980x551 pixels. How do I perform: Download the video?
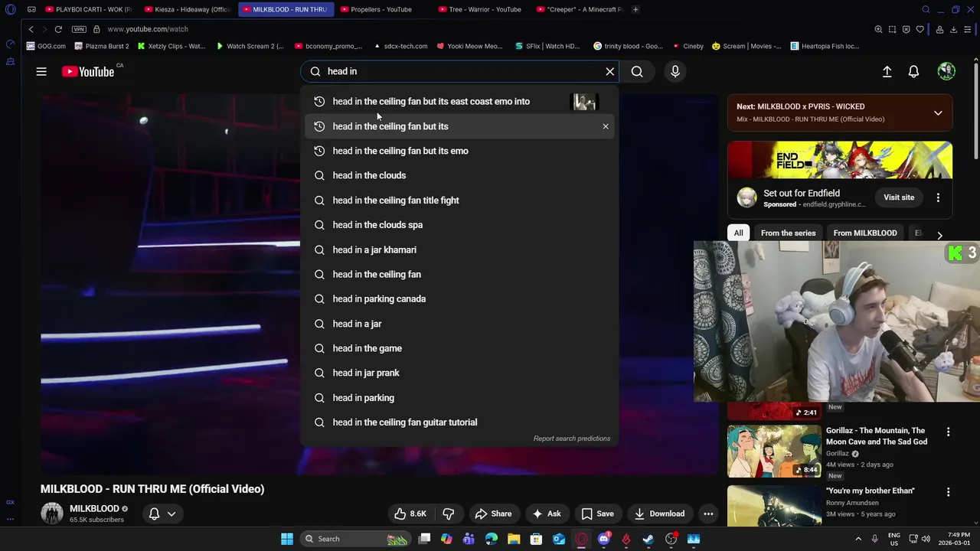659,514
